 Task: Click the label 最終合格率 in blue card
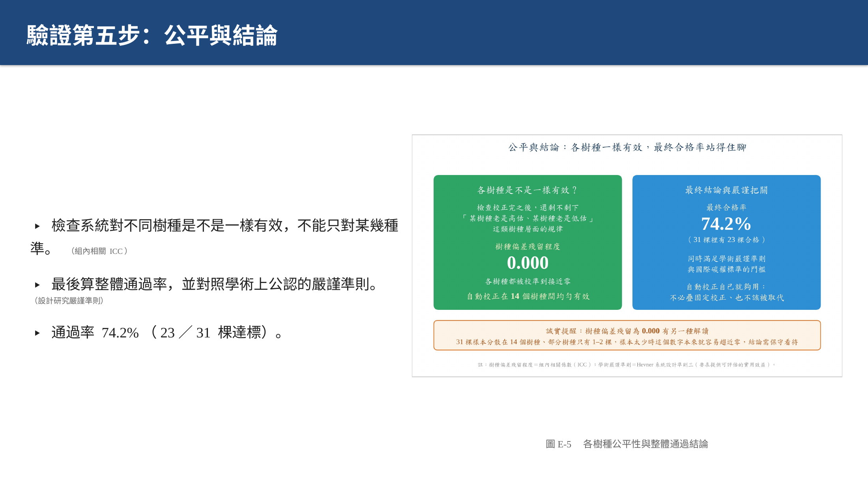[x=726, y=207]
